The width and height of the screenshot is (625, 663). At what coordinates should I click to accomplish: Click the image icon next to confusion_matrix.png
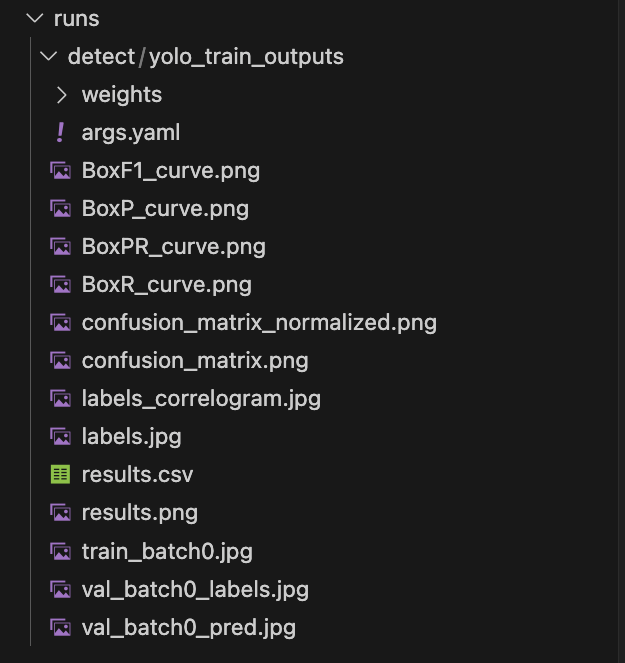(61, 361)
